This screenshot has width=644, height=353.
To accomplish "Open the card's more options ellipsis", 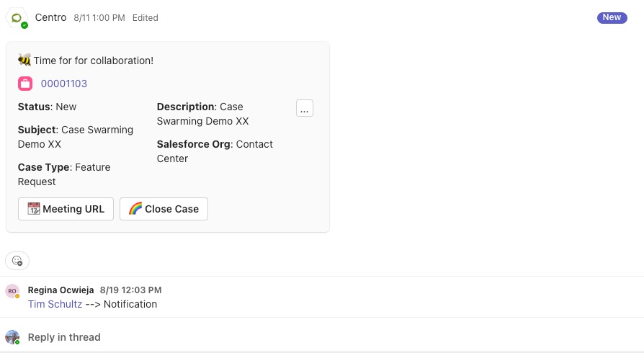I will click(304, 108).
